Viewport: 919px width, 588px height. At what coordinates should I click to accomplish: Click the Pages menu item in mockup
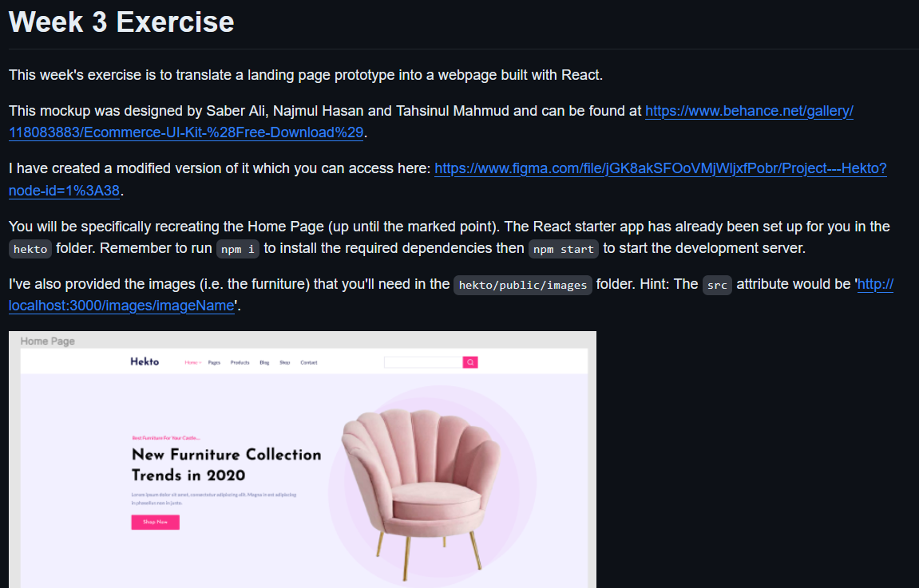coord(214,362)
